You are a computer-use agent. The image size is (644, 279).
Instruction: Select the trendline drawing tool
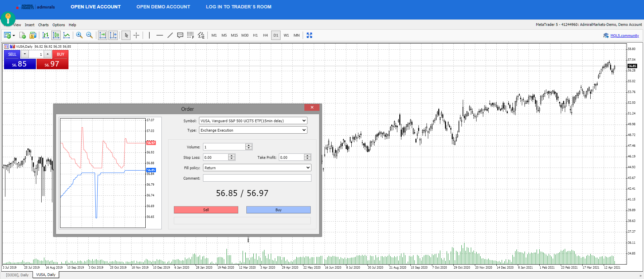(x=170, y=35)
